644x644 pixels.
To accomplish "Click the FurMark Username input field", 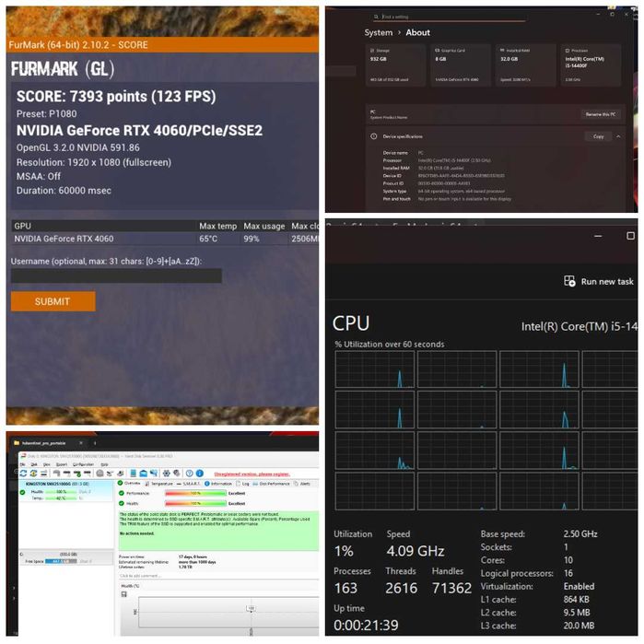I will (116, 275).
